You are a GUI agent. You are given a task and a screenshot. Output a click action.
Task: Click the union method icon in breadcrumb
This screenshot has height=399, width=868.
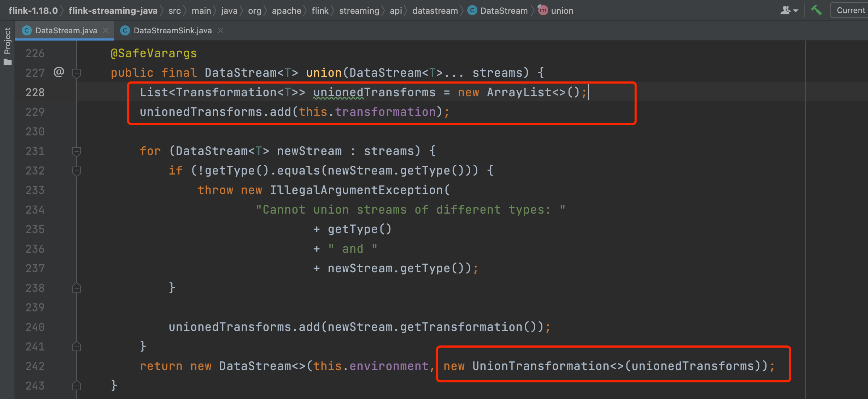(542, 10)
